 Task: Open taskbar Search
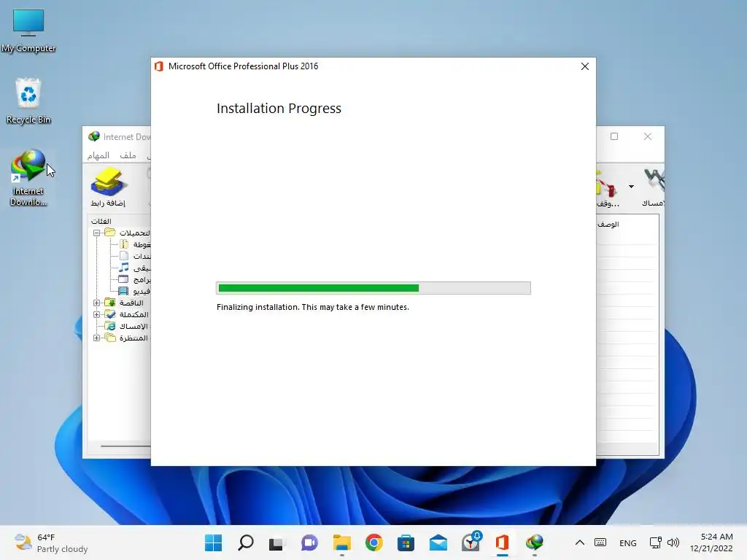[x=246, y=542]
